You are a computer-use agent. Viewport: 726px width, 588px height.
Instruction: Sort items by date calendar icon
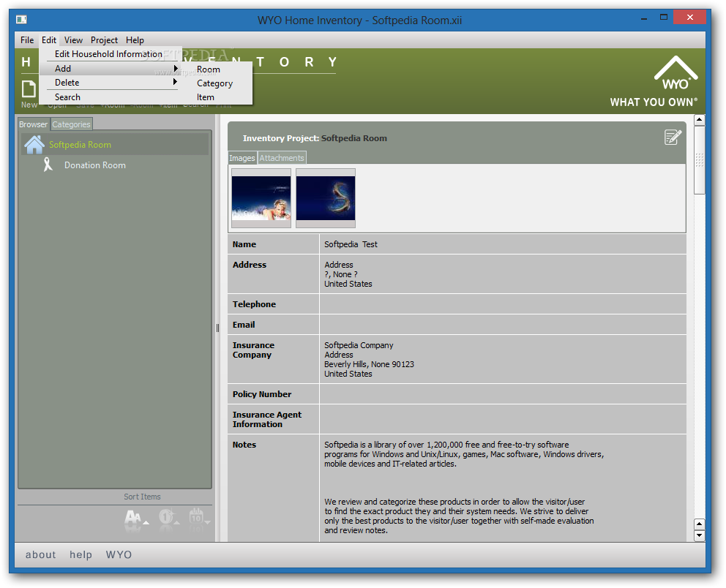coord(199,517)
